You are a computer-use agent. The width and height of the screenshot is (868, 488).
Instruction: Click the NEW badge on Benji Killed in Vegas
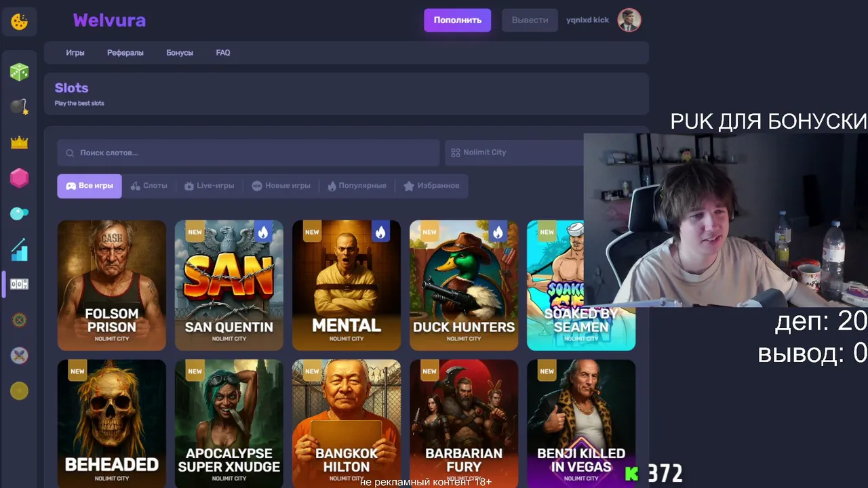(x=547, y=371)
